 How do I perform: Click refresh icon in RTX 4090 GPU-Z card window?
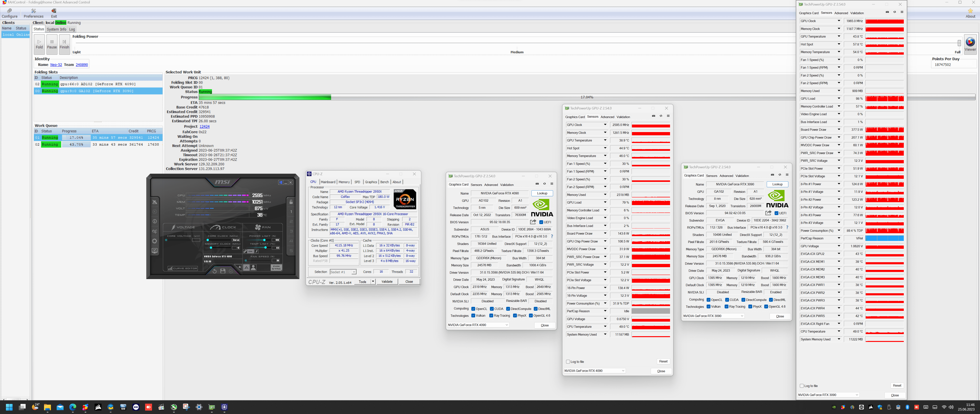544,184
